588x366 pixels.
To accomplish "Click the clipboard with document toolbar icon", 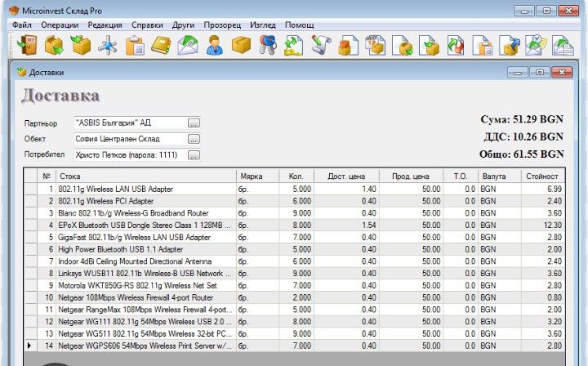I will [x=135, y=46].
